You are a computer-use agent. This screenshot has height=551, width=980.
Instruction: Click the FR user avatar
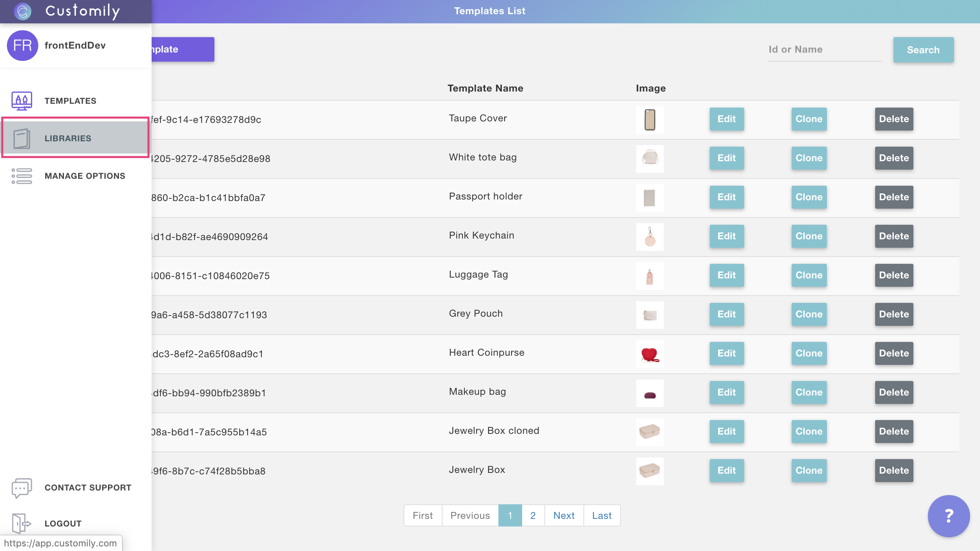pyautogui.click(x=22, y=46)
